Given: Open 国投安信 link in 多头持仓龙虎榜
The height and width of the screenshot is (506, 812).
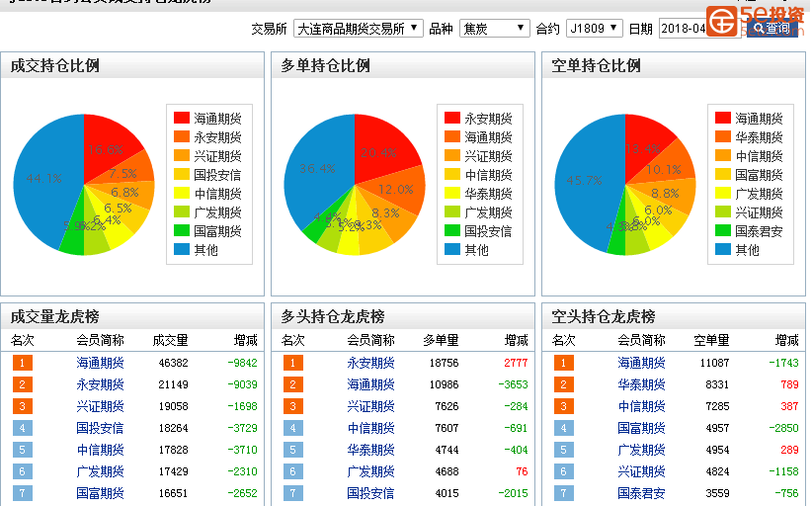Looking at the screenshot, I should [370, 493].
